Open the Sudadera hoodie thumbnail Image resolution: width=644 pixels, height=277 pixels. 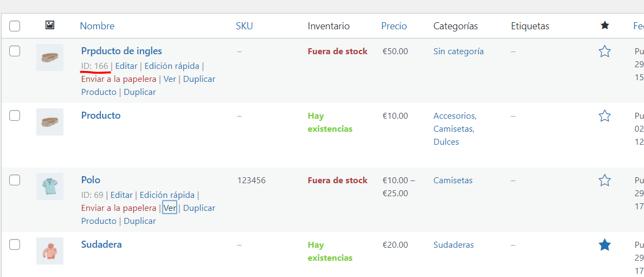tap(50, 251)
